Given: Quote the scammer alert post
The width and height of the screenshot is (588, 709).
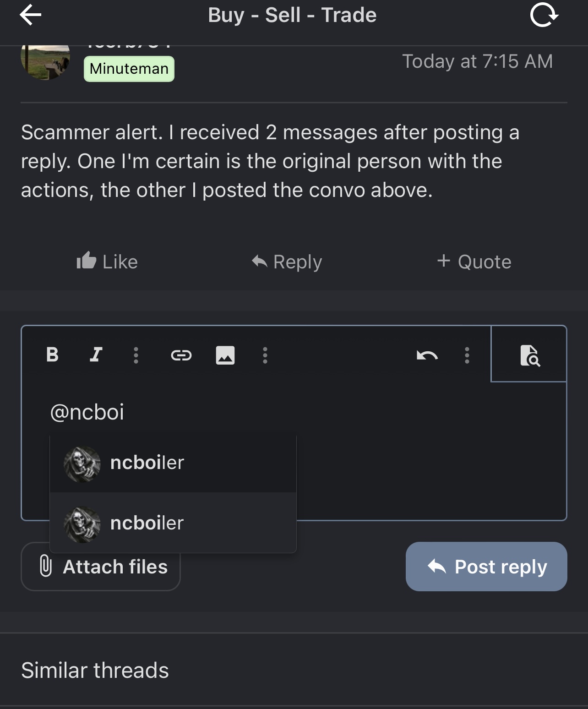Looking at the screenshot, I should click(474, 262).
